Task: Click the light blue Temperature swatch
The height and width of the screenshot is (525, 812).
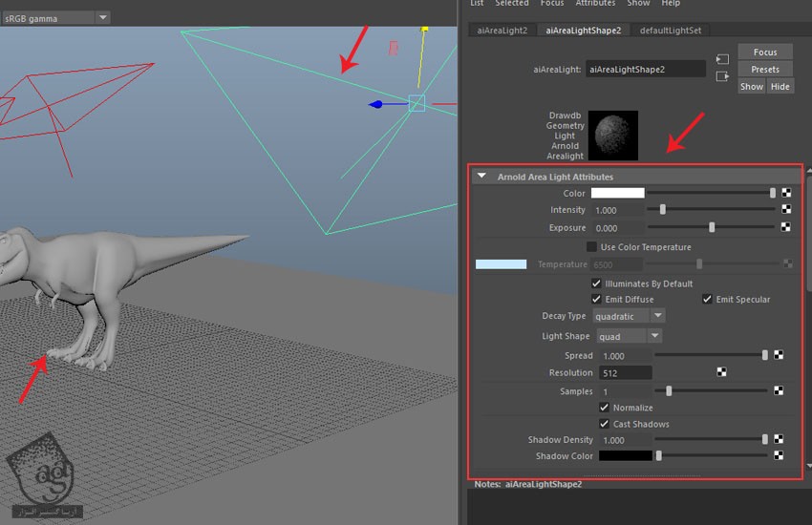Action: click(x=501, y=264)
